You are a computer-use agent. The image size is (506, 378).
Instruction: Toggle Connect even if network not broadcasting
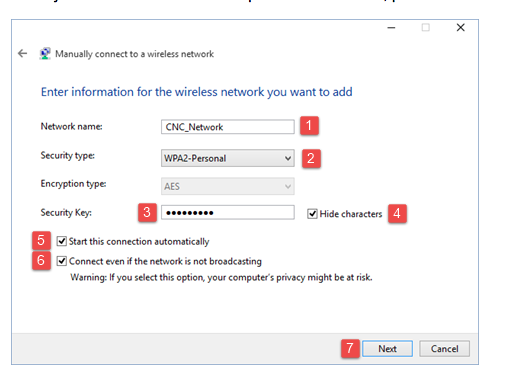tap(62, 261)
